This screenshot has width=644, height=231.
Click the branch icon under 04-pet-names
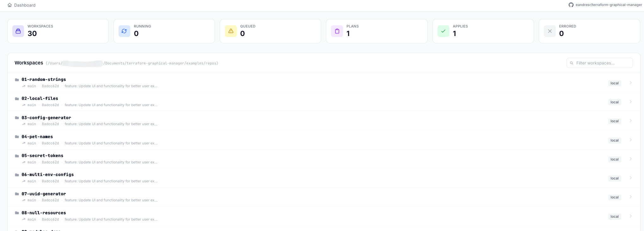(x=24, y=143)
